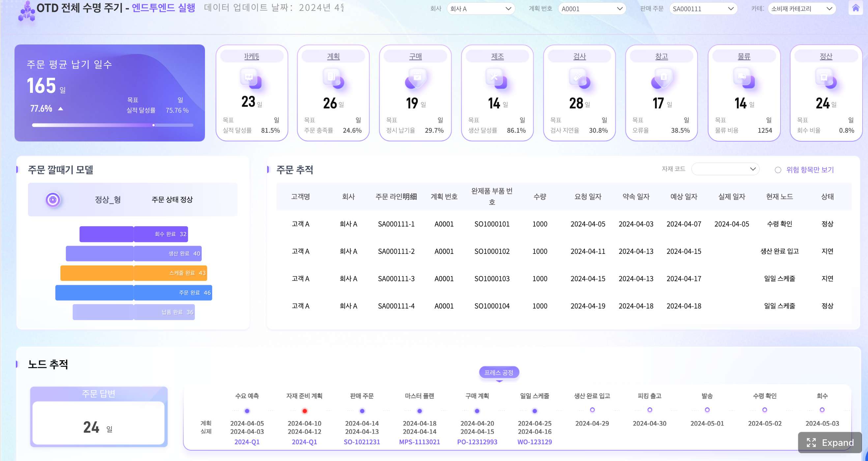Click the 생산 완료 입고 hollow node
This screenshot has width=868, height=461.
[593, 410]
